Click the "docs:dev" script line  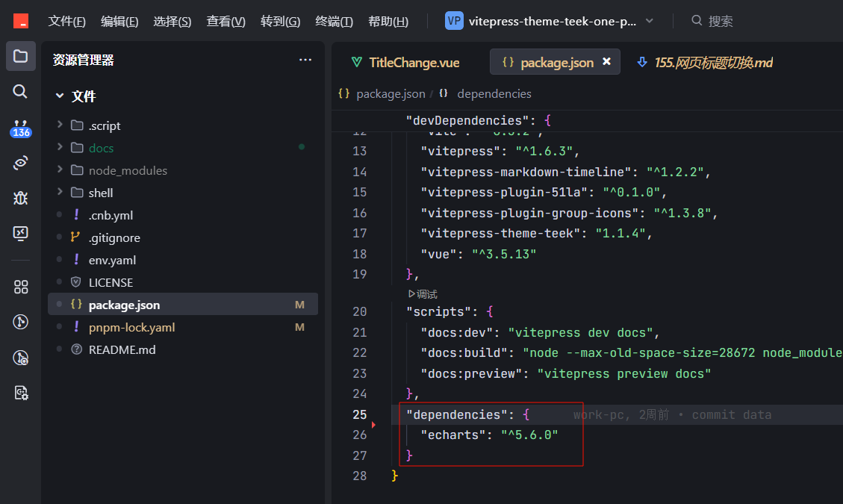[540, 332]
